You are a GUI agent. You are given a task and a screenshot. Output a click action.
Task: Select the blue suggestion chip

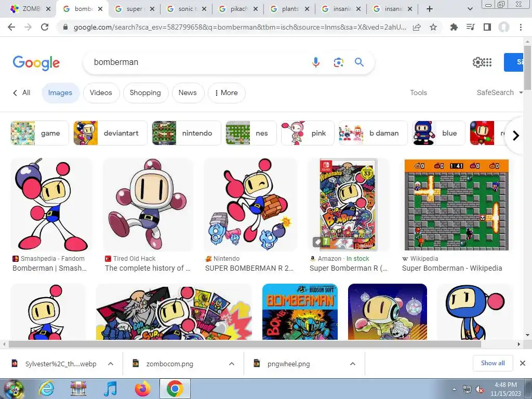[x=438, y=133]
